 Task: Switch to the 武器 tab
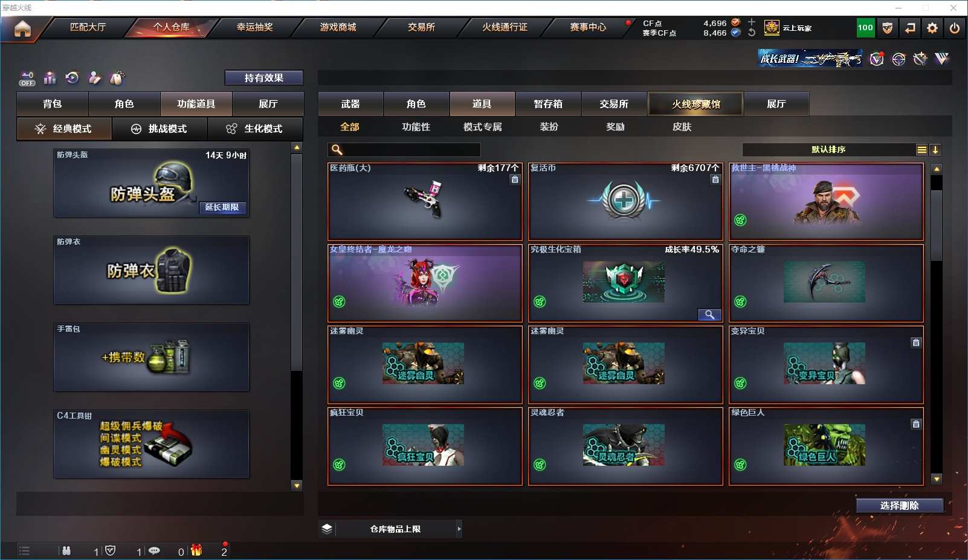(350, 104)
